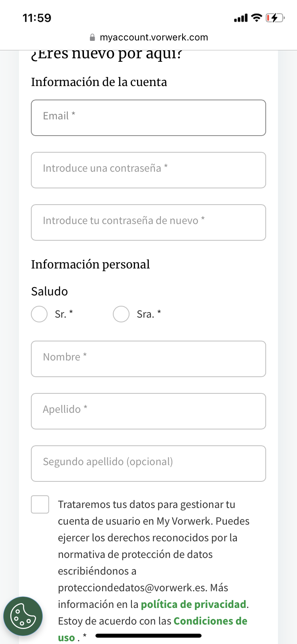
Task: Tap the cellular signal bars icon
Action: click(241, 18)
